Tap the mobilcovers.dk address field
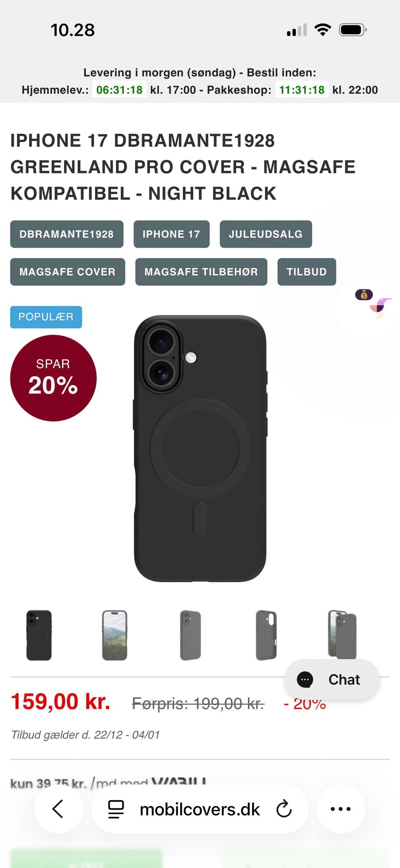Screen dimensions: 400x868 (x=200, y=809)
